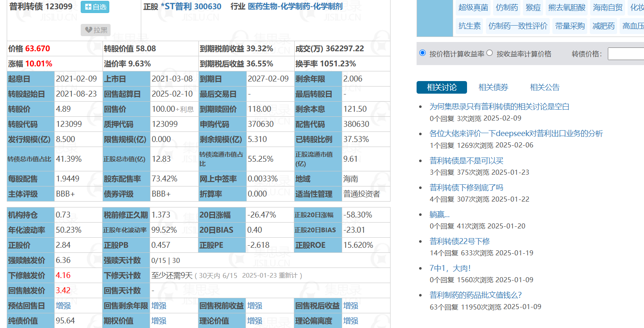
Task: Open the 仿制药 concept tag
Action: pyautogui.click(x=507, y=8)
